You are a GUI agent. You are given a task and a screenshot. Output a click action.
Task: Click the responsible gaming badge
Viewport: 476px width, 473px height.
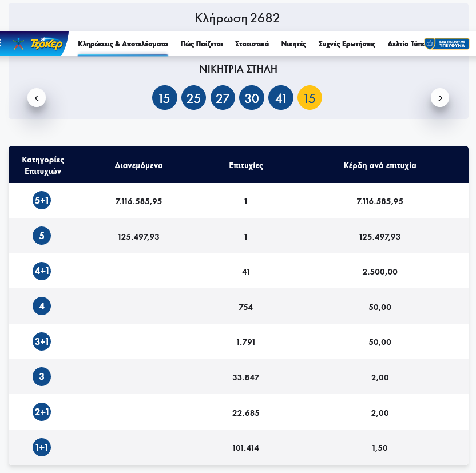(x=447, y=44)
